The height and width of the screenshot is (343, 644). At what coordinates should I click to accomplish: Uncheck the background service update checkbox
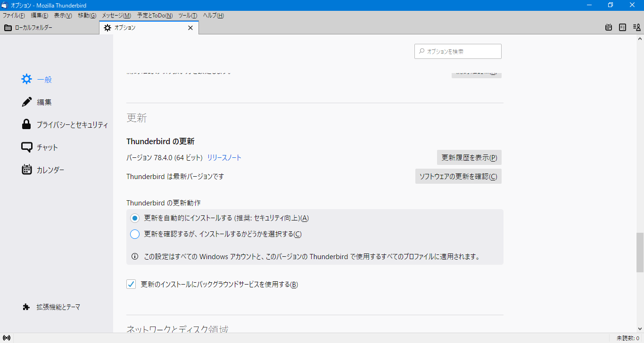point(131,284)
